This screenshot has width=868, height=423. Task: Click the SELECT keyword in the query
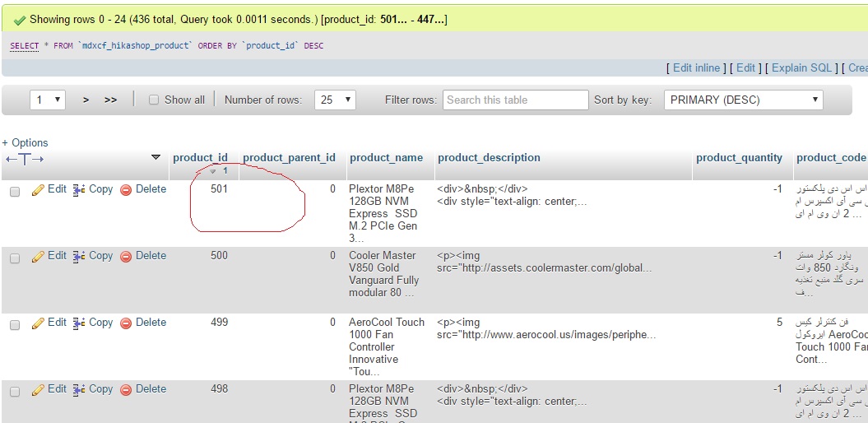click(x=25, y=46)
